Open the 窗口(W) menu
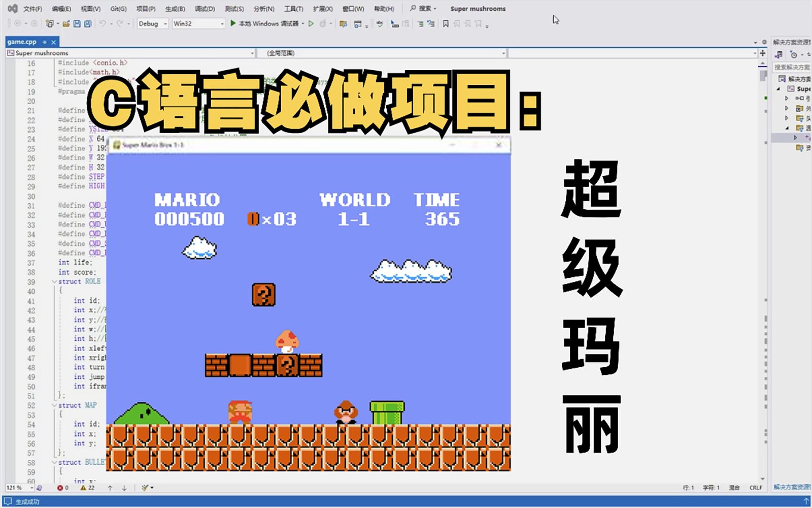Viewport: 812px width, 508px height. click(x=353, y=9)
